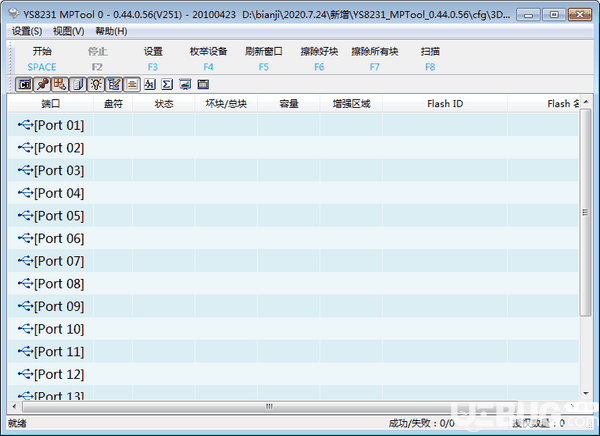This screenshot has width=600, height=436.
Task: Open the 设置(S) menu
Action: 27,31
